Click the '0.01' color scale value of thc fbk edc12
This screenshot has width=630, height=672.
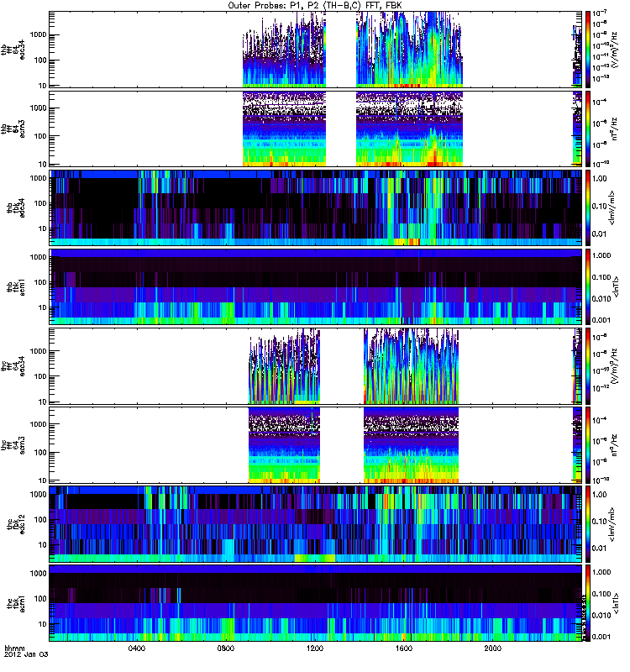[x=600, y=549]
